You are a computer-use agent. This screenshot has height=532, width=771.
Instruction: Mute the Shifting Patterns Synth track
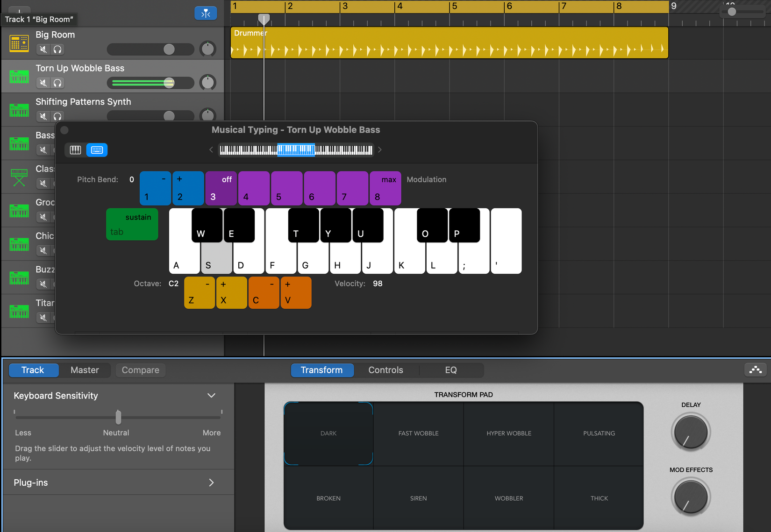tap(43, 116)
